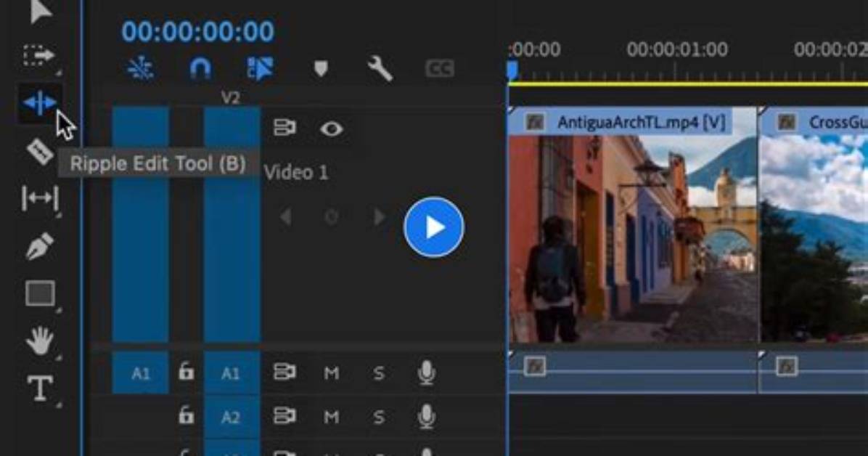The height and width of the screenshot is (456, 868).
Task: Switch to the Hand tool
Action: tap(40, 341)
